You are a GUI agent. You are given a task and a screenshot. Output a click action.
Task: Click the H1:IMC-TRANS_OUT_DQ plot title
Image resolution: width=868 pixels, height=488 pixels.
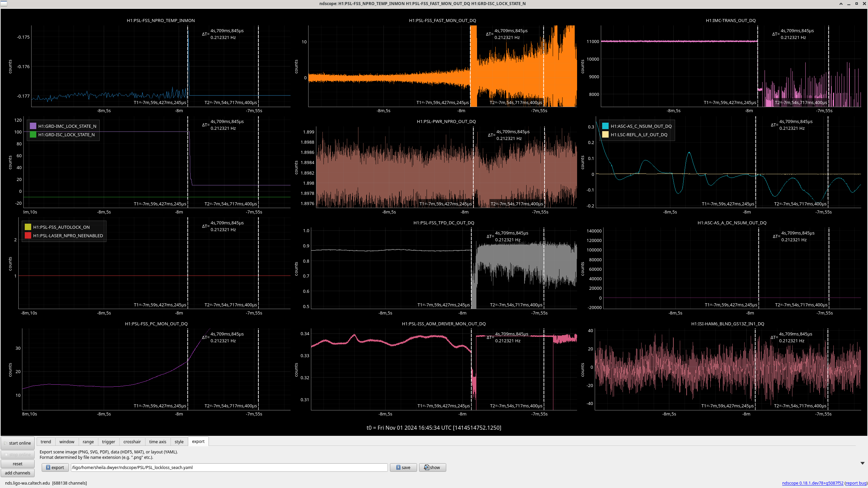tap(731, 20)
